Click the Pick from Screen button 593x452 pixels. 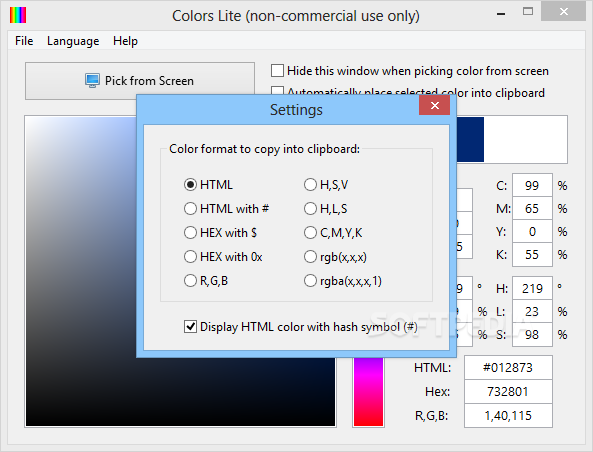coord(140,81)
